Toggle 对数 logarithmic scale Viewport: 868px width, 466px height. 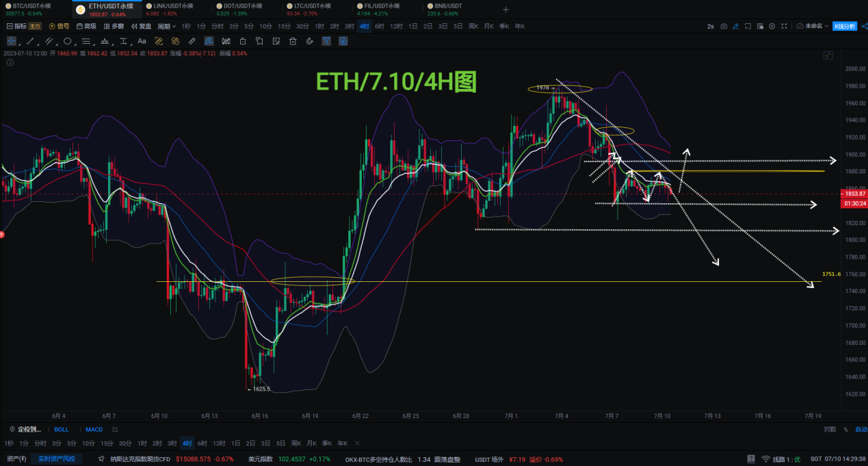(x=830, y=430)
